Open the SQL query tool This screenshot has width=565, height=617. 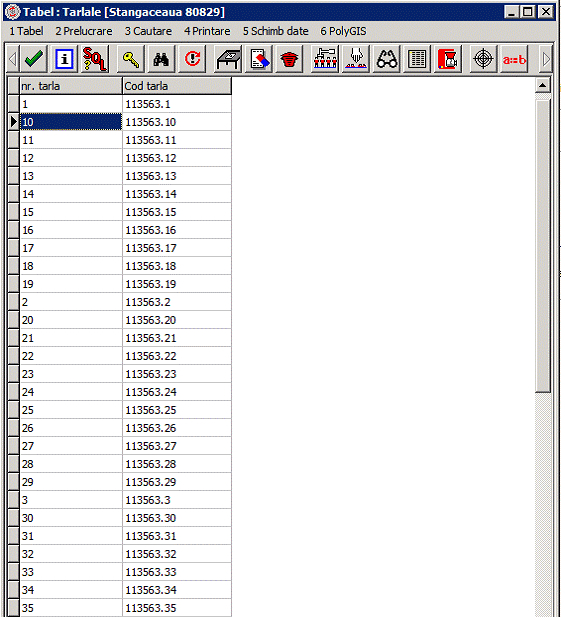94,59
